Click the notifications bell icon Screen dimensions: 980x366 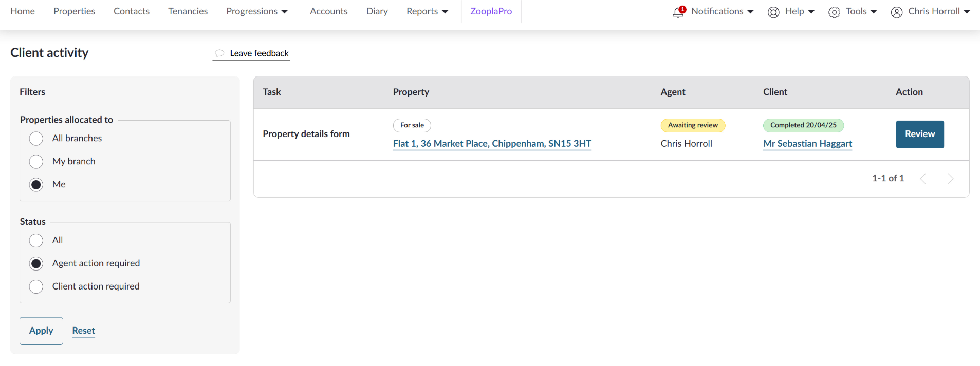click(x=679, y=12)
